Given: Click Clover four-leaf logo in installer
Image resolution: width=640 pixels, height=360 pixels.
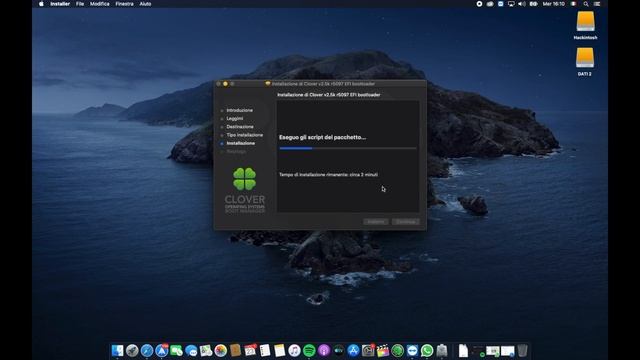Looking at the screenshot, I should [244, 179].
